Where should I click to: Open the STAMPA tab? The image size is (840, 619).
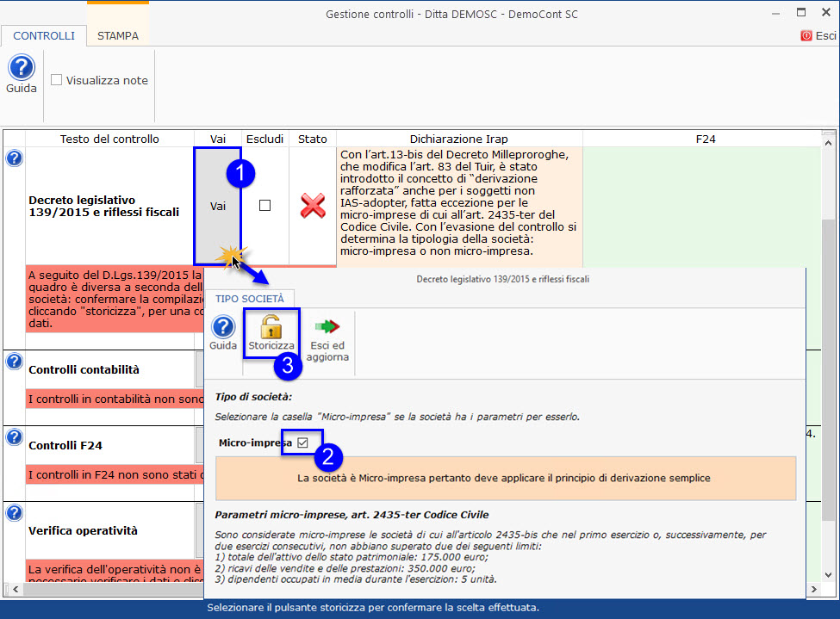pyautogui.click(x=118, y=36)
